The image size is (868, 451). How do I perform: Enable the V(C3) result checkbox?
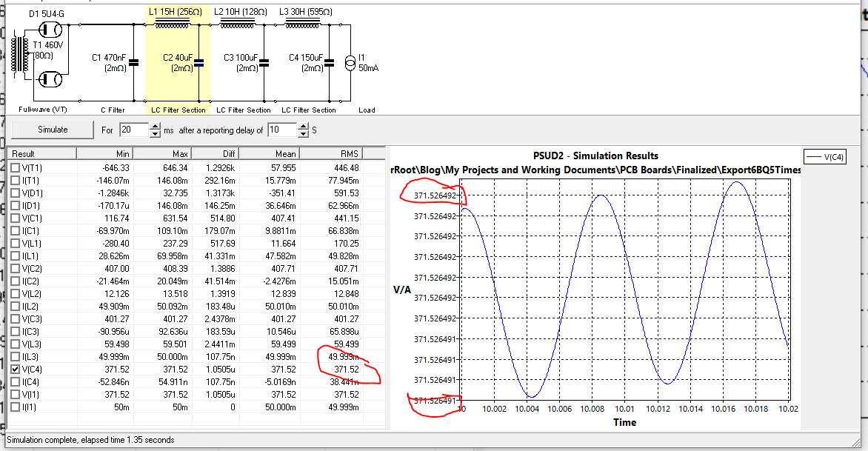click(x=15, y=318)
